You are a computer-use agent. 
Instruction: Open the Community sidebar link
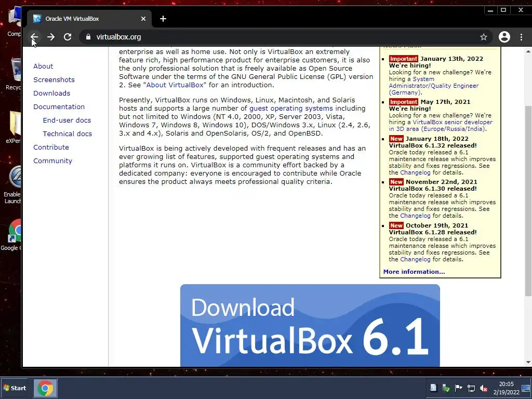52,161
